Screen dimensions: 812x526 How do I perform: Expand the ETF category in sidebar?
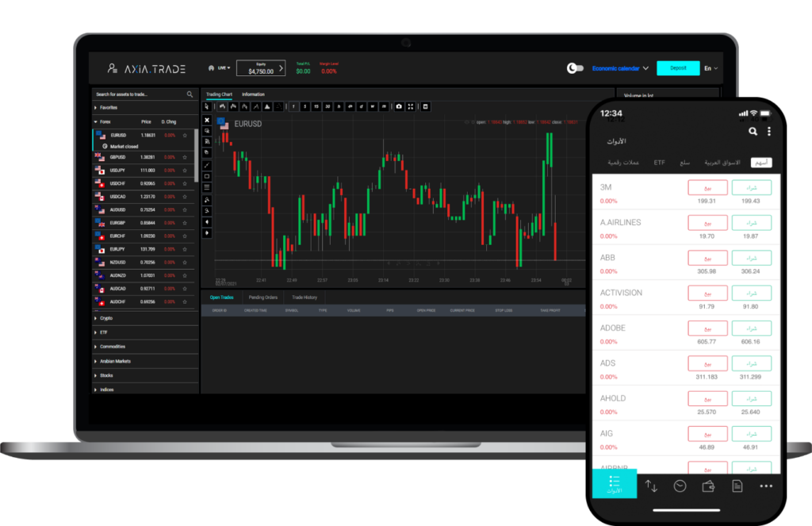coord(145,332)
